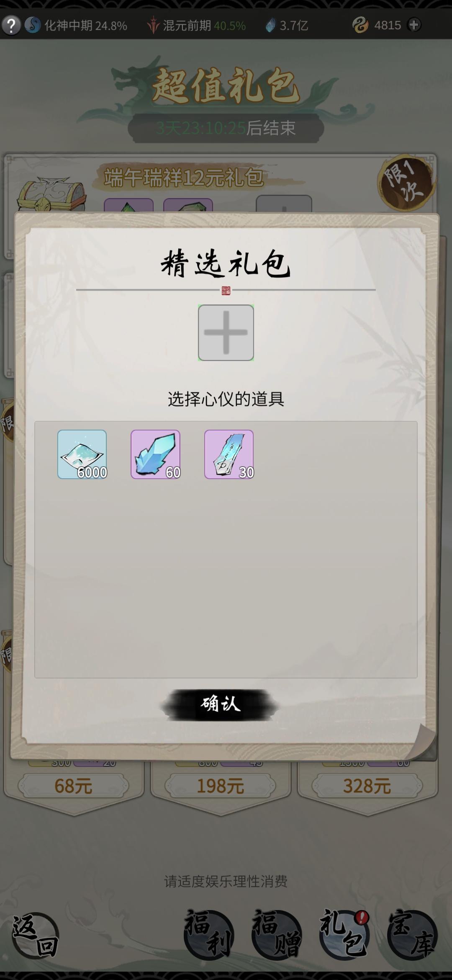This screenshot has width=452, height=980.
Task: Go back with the 返回 button
Action: pyautogui.click(x=35, y=936)
